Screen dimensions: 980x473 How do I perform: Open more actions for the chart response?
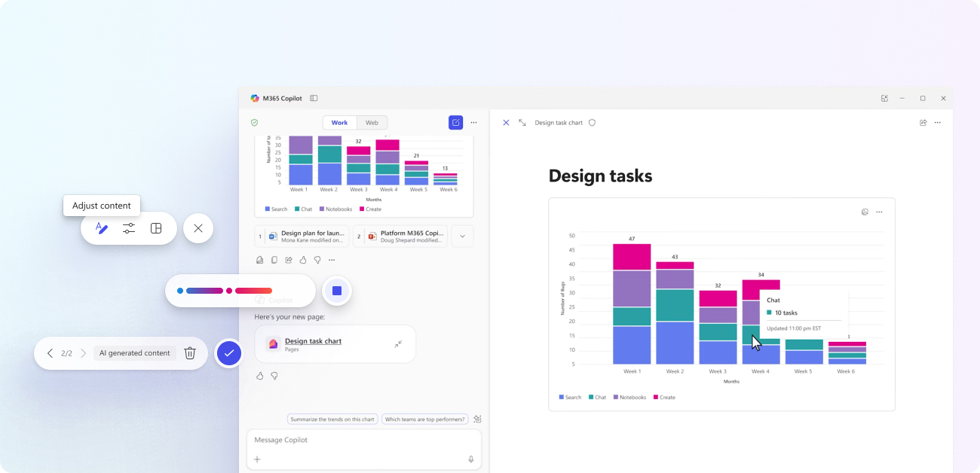click(x=332, y=260)
